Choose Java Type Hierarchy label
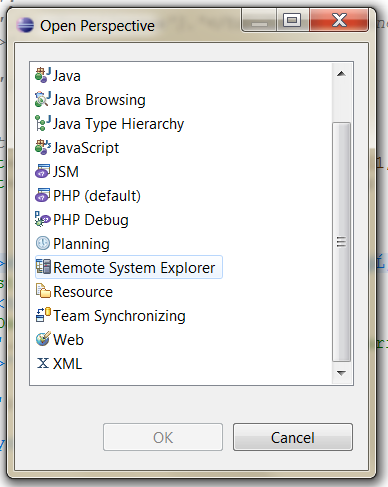 coord(118,124)
